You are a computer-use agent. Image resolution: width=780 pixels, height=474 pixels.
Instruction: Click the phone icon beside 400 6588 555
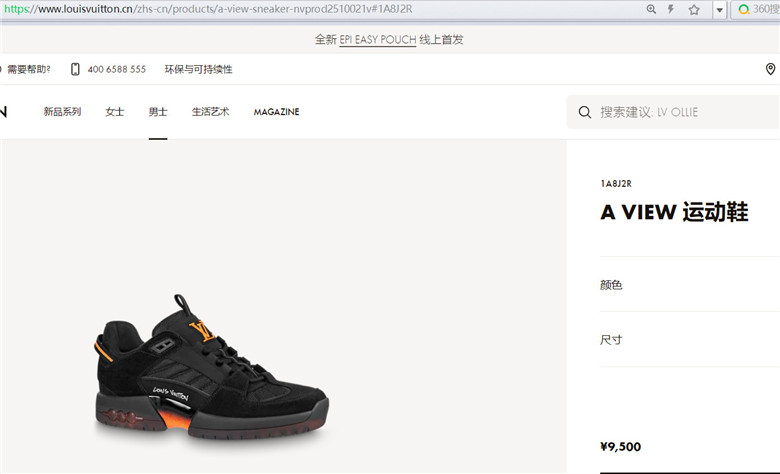(75, 69)
